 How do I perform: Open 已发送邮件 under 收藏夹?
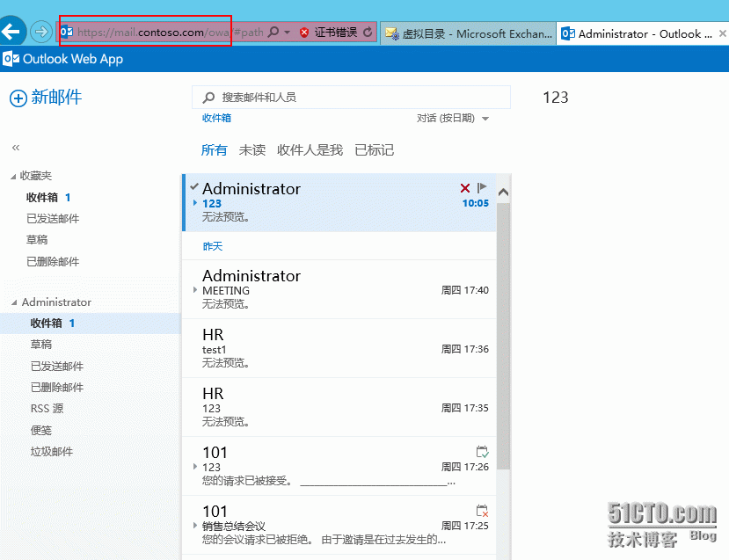pos(53,218)
